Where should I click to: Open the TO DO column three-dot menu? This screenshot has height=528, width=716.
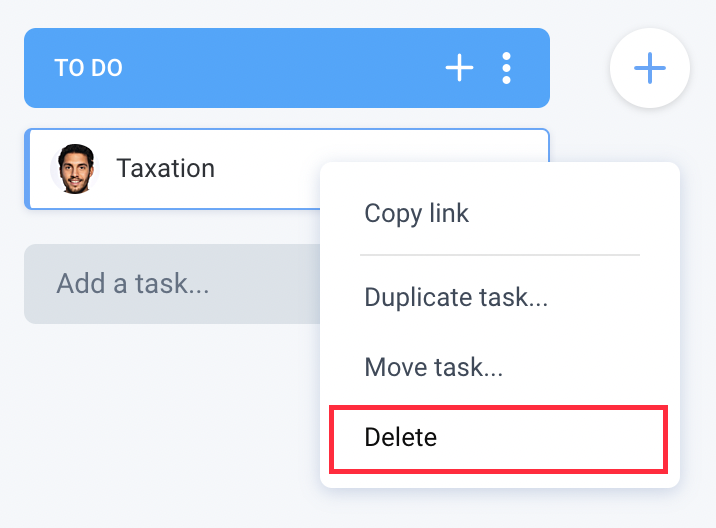pyautogui.click(x=506, y=68)
